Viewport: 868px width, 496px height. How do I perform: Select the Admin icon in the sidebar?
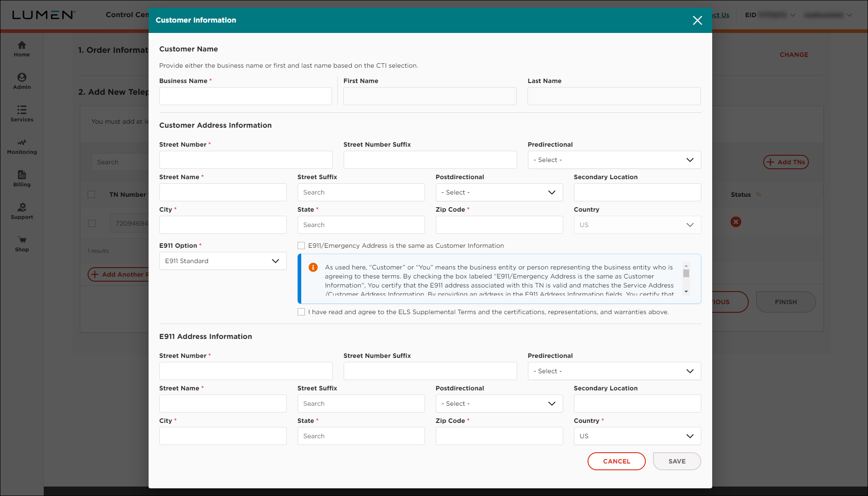(22, 80)
